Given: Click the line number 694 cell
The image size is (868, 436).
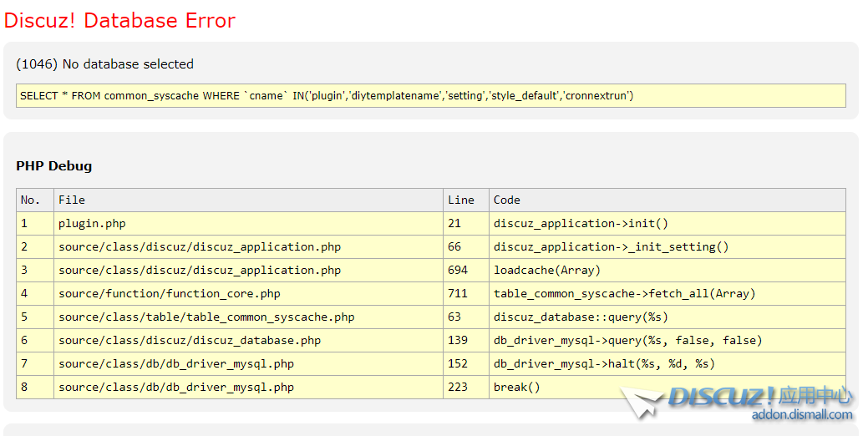Looking at the screenshot, I should (x=466, y=270).
